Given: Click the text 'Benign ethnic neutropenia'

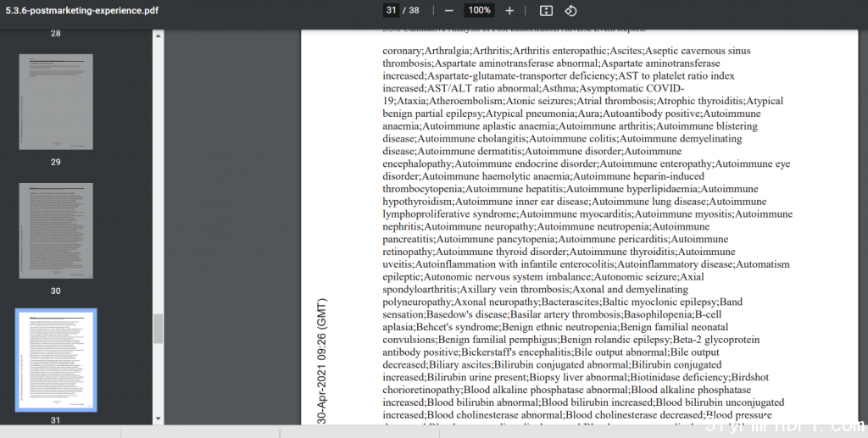Looking at the screenshot, I should click(559, 327).
